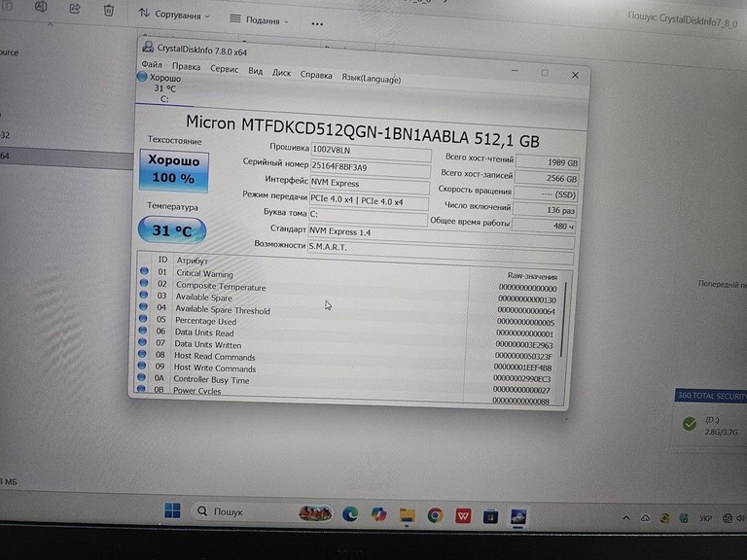Screen dimensions: 747x560
Task: Click the share icon in File Explorer toolbar
Action: (75, 9)
